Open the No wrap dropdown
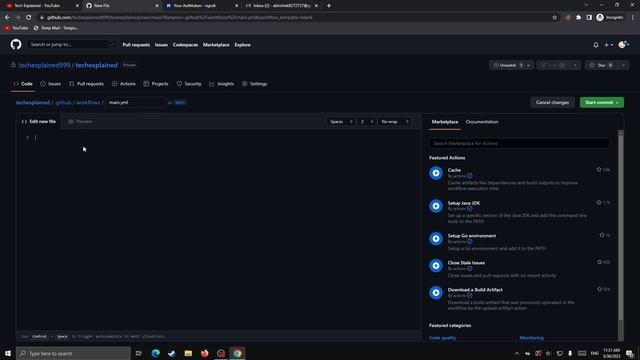The image size is (640, 360). click(394, 122)
